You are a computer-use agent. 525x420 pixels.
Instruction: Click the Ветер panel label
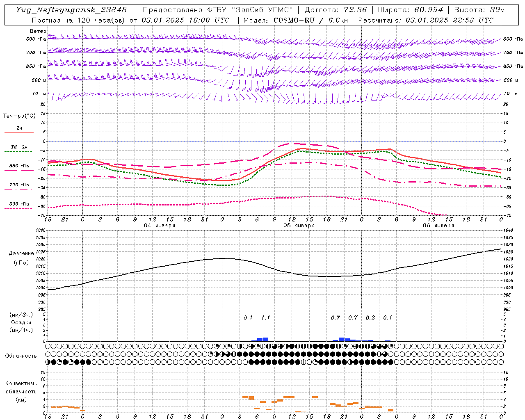click(x=38, y=31)
